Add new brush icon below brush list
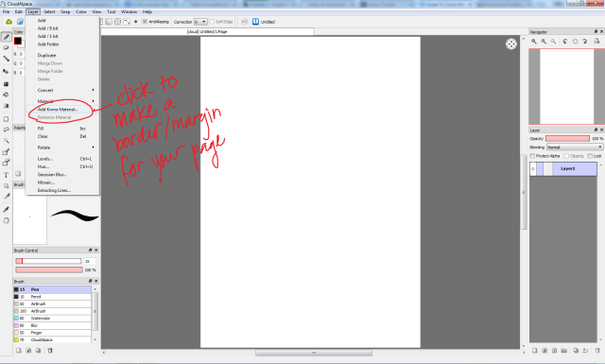Viewport: 605px width, 364px height. pyautogui.click(x=18, y=351)
